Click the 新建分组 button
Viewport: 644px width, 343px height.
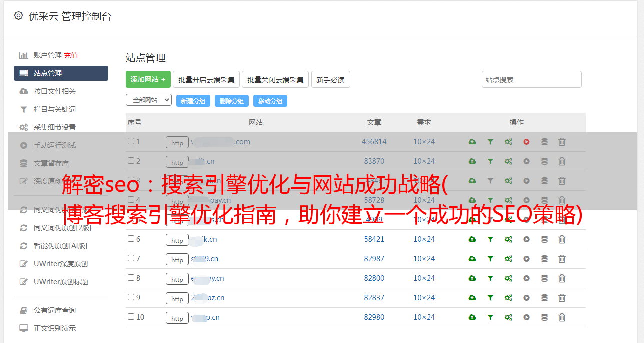tap(193, 101)
